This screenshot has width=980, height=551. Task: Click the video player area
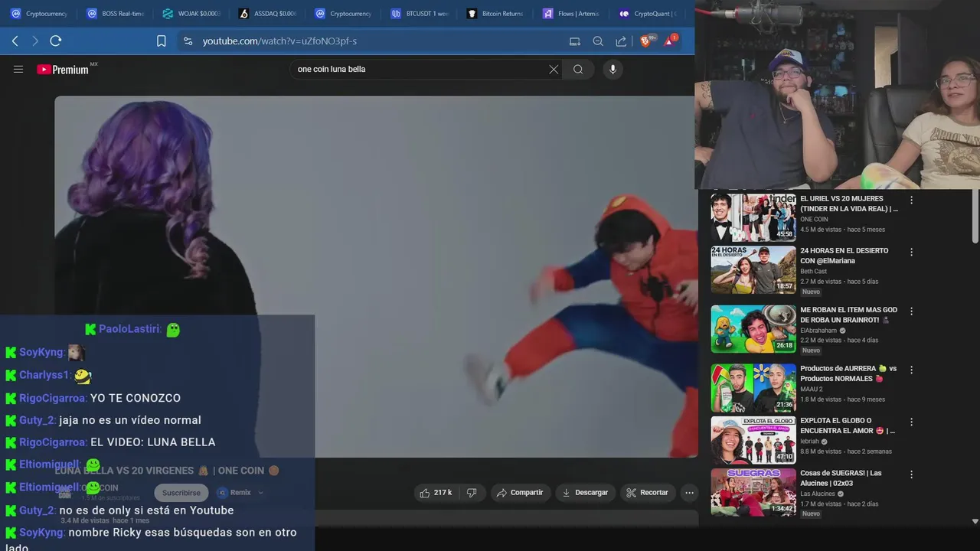pos(375,277)
